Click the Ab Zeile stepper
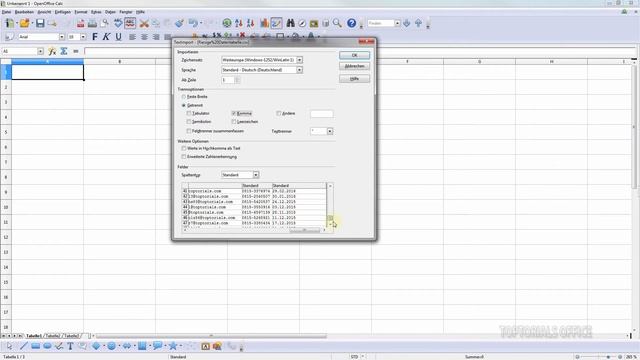Viewport: 640px width, 360px height. pos(238,80)
